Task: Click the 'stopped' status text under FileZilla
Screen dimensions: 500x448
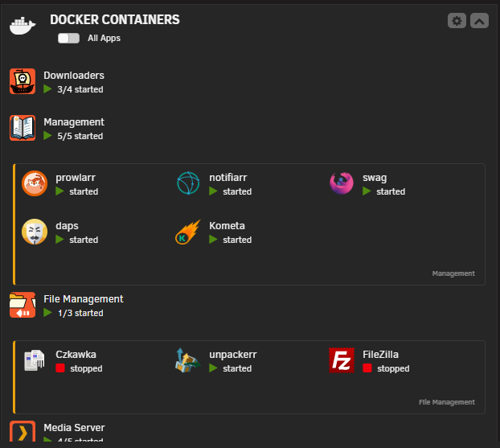Action: (x=393, y=368)
